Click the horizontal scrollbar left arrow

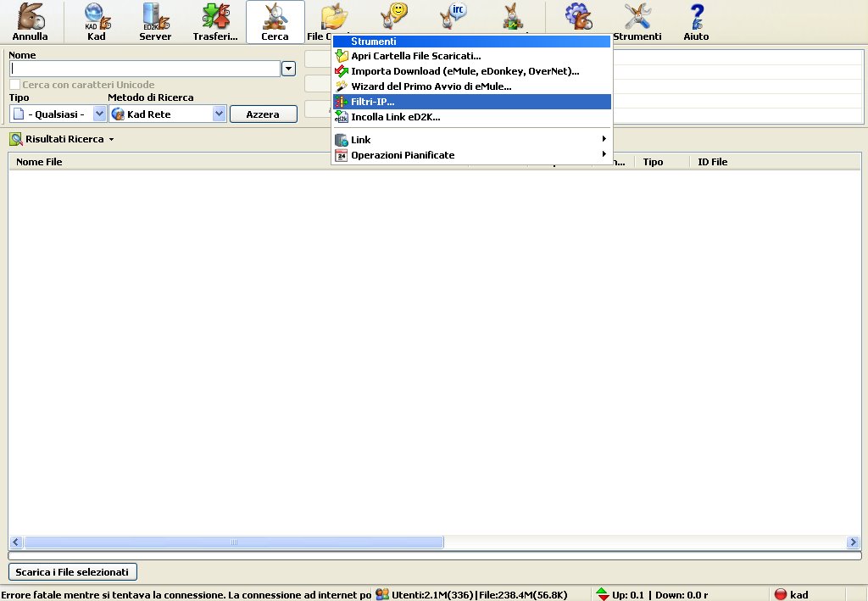[x=15, y=543]
